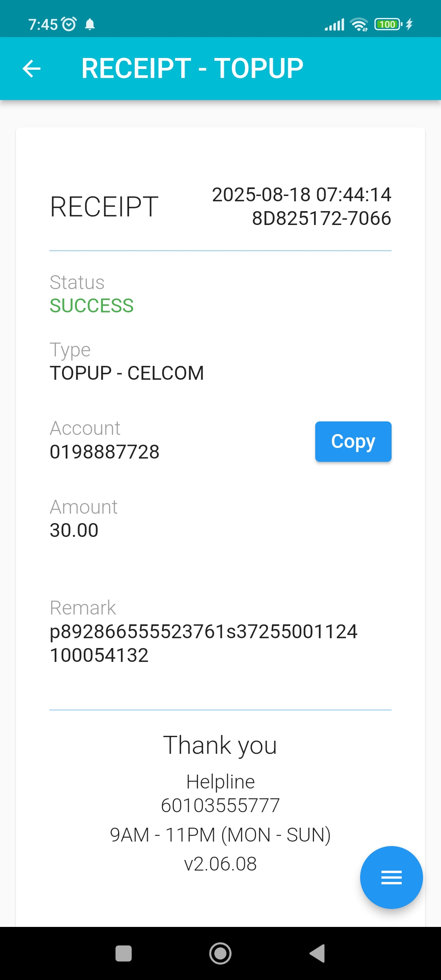Tap the back arrow in header
441x980 pixels.
[31, 68]
